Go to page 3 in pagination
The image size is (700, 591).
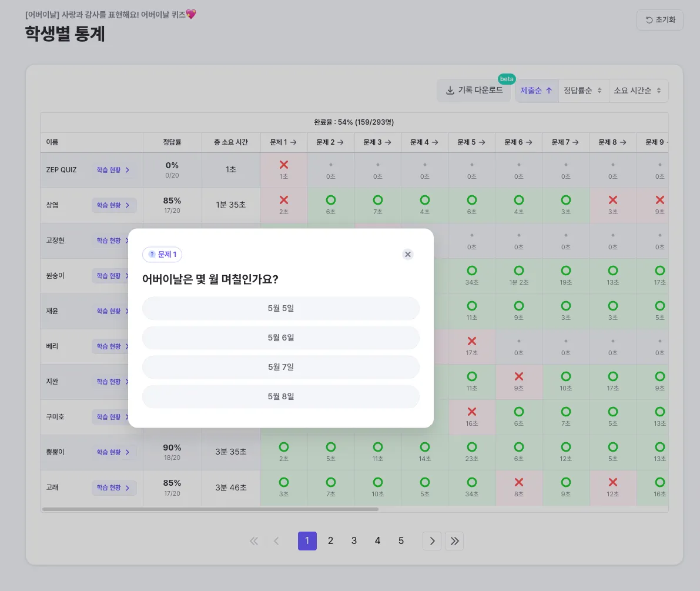click(354, 541)
